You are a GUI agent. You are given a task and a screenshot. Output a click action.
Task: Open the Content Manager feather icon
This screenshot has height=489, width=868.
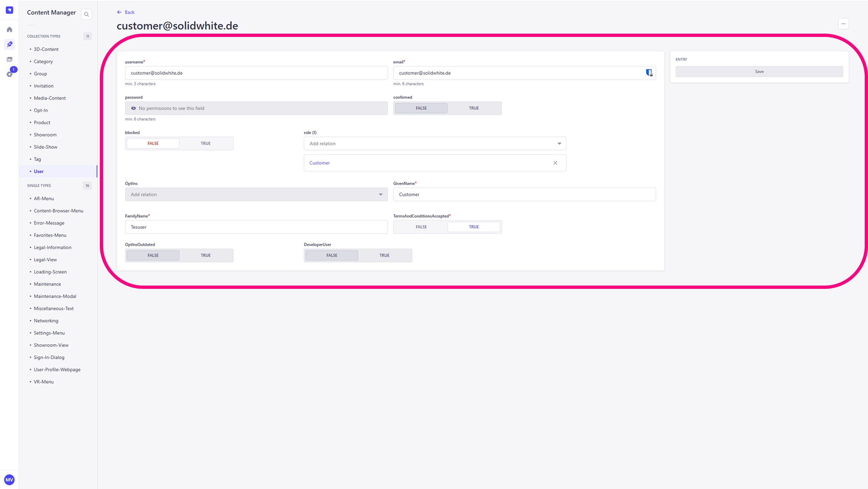coord(9,44)
